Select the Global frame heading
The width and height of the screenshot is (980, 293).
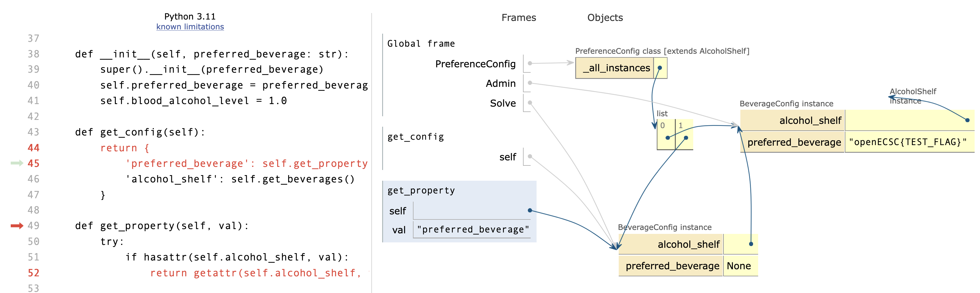421,44
